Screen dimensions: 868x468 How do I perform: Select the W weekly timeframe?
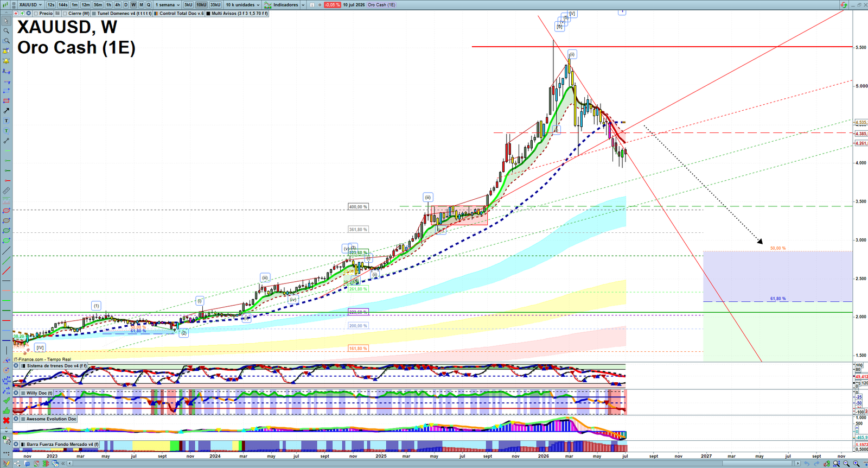click(133, 5)
